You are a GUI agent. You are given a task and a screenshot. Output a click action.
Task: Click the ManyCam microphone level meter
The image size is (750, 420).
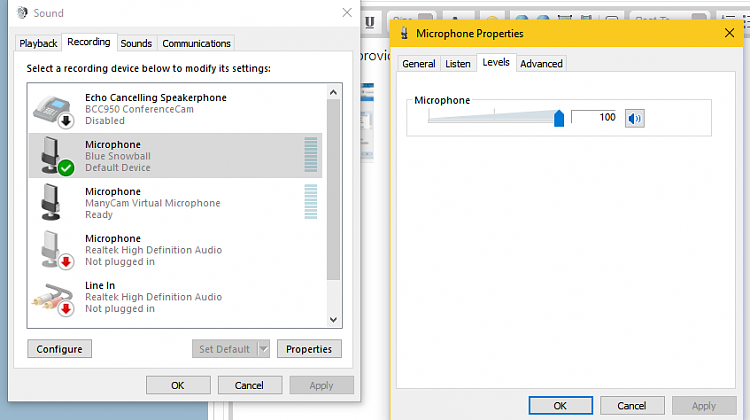pyautogui.click(x=311, y=202)
